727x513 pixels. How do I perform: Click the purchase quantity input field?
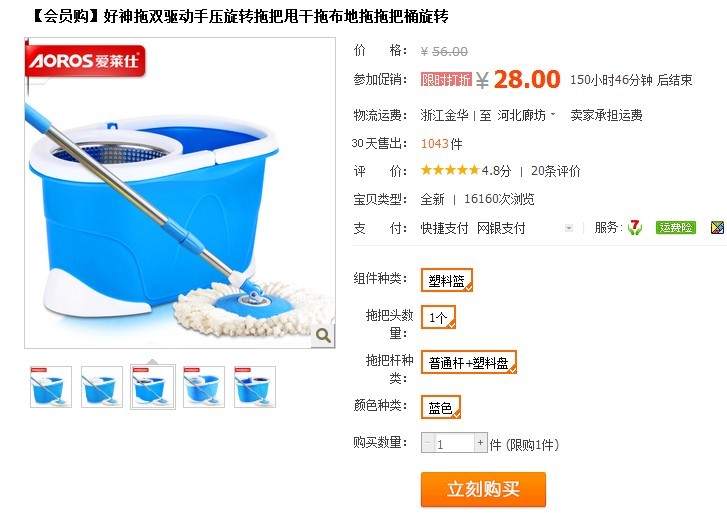pos(454,443)
